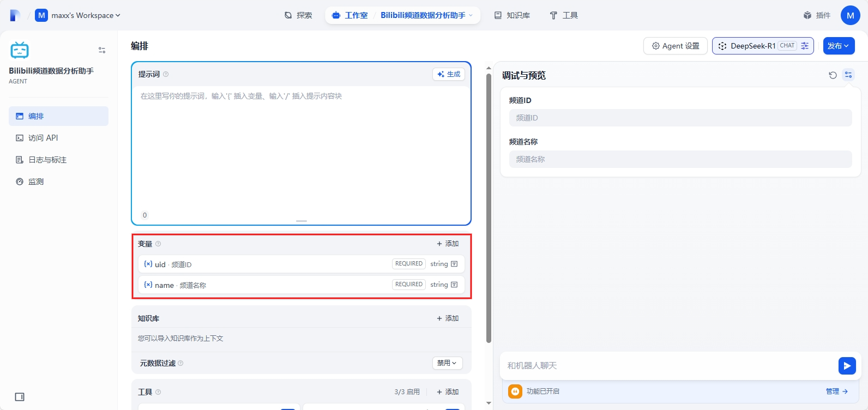Screen dimensions: 868x410
Task: Click the Dify logo at top left
Action: [15, 15]
